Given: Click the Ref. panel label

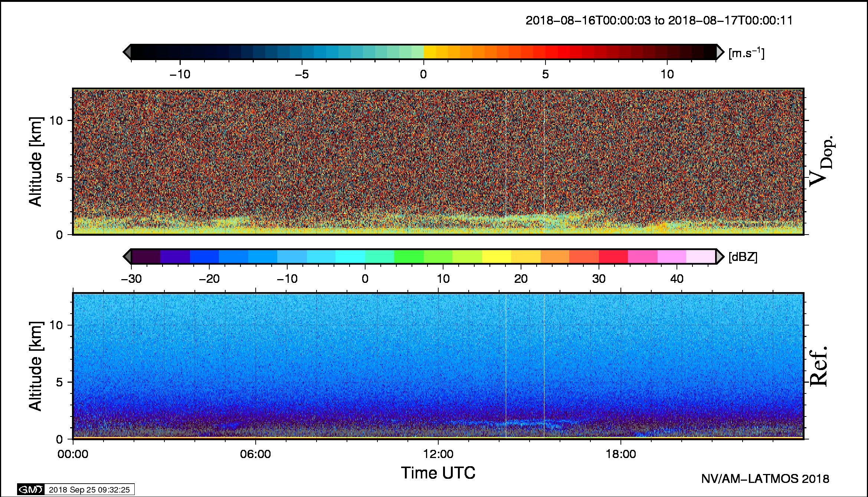Looking at the screenshot, I should pos(818,366).
